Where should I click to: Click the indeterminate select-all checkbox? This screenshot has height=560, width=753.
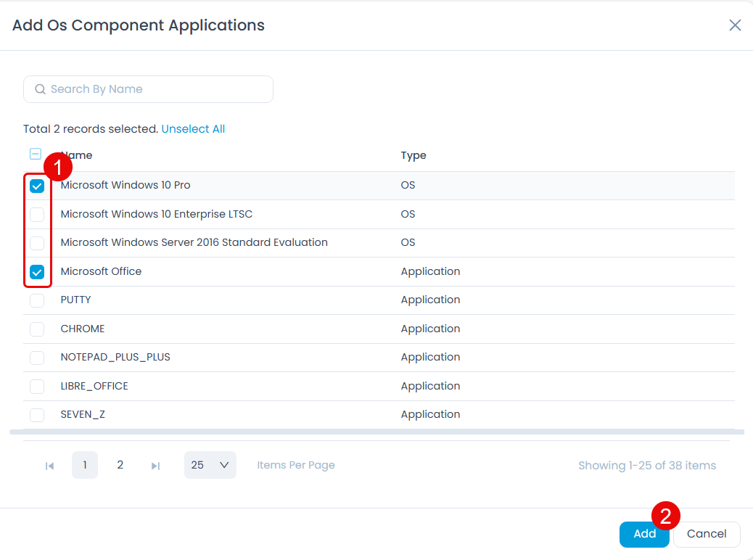[x=35, y=154]
